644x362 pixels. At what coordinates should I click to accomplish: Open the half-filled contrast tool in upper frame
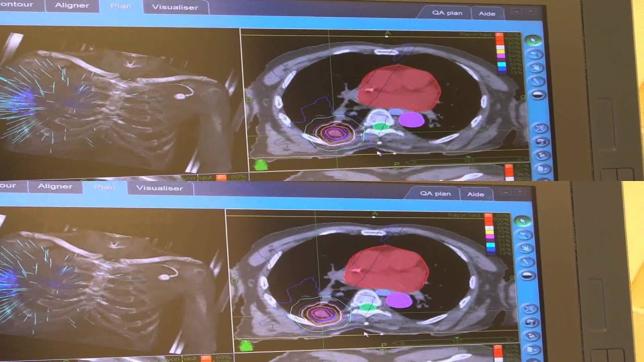tap(538, 94)
